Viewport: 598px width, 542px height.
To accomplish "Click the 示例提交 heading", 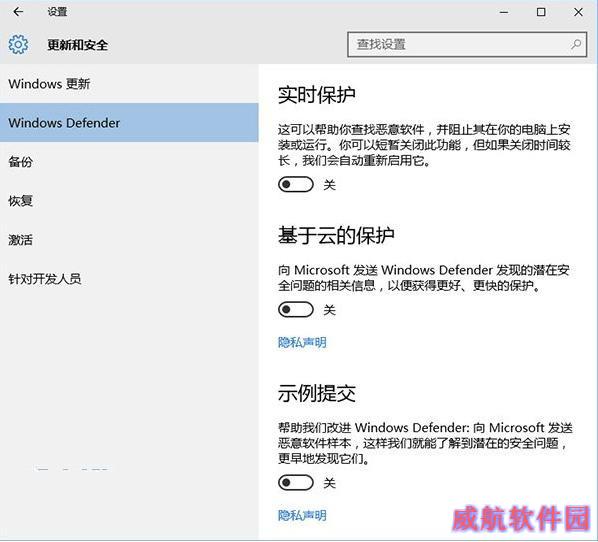I will click(317, 393).
